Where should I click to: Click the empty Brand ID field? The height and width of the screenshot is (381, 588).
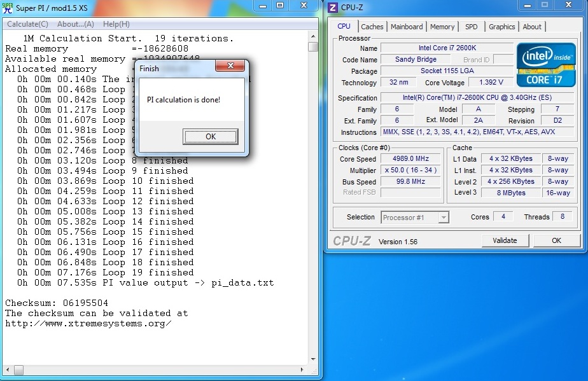(x=503, y=59)
